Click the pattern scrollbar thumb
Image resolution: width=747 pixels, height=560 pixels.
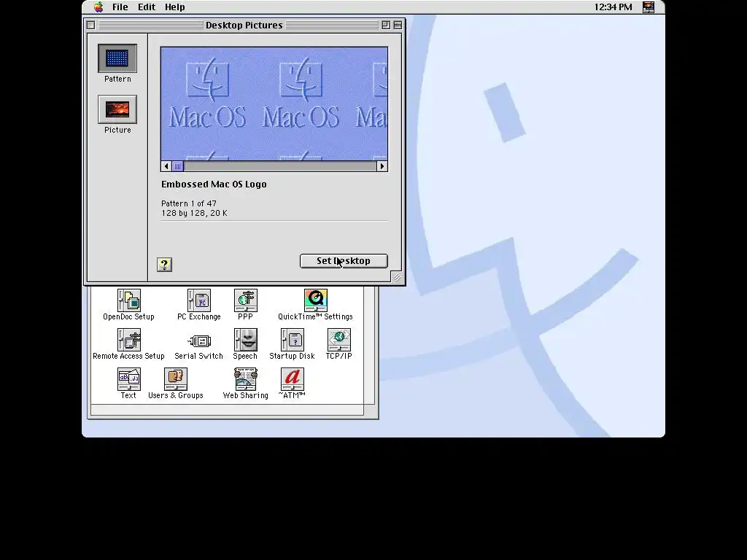tap(177, 166)
